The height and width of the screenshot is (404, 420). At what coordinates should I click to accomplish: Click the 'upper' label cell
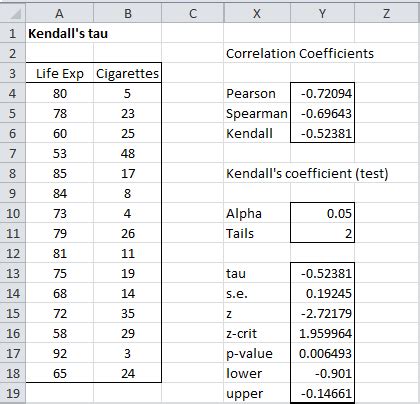point(257,393)
